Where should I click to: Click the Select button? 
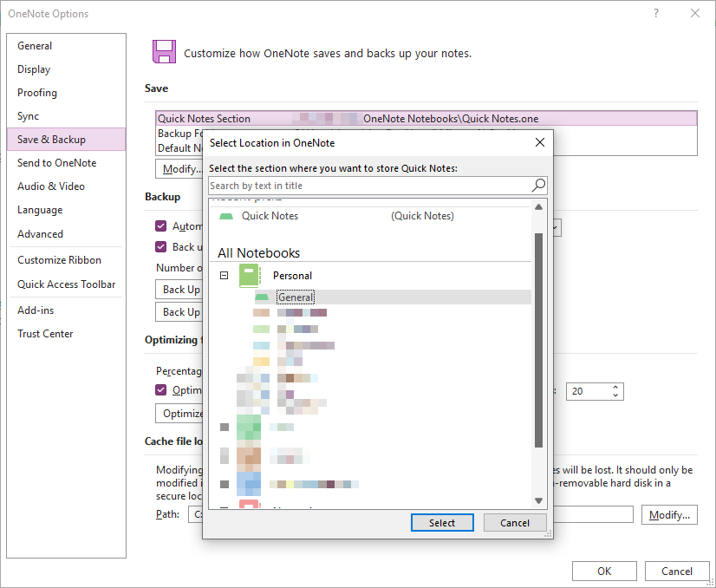click(x=442, y=523)
